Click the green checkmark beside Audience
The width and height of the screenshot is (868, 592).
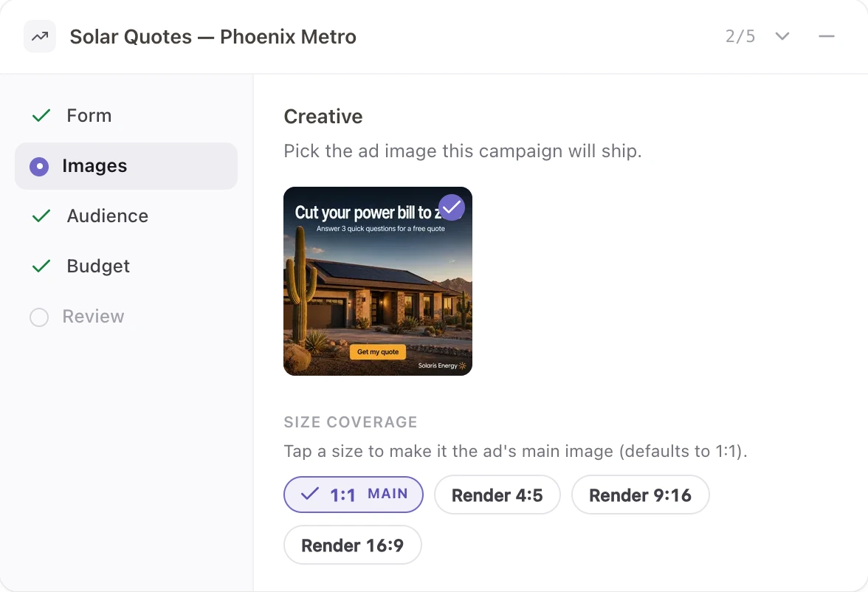[x=41, y=216]
